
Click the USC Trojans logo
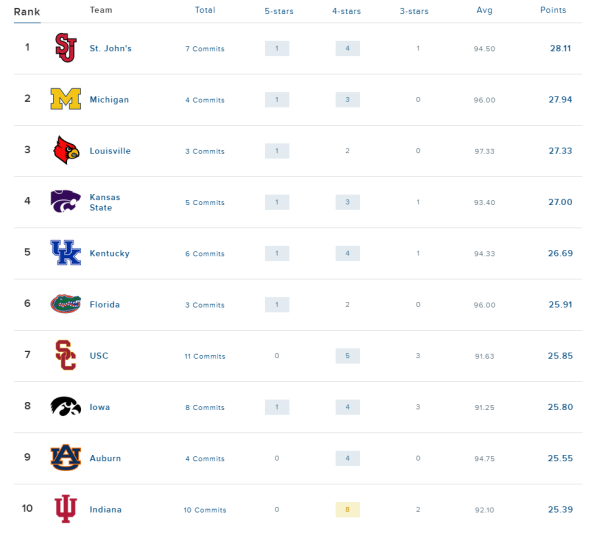pos(65,355)
